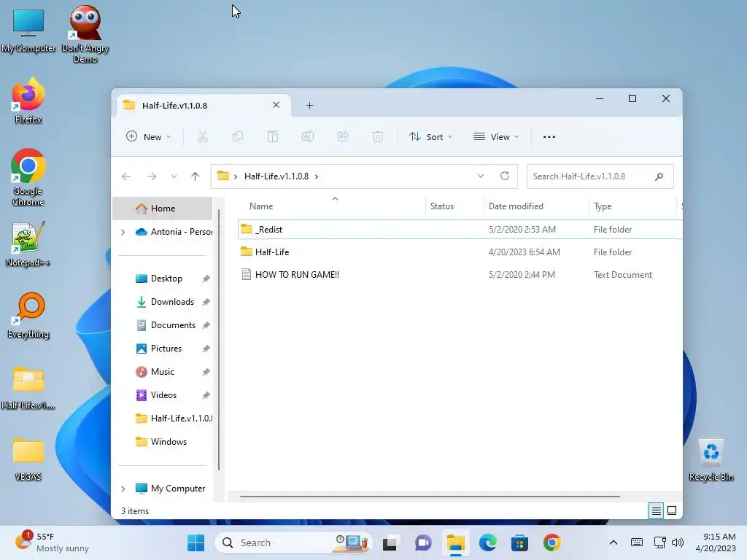
Task: Select Notepad++ desktop shortcut
Action: [x=28, y=244]
